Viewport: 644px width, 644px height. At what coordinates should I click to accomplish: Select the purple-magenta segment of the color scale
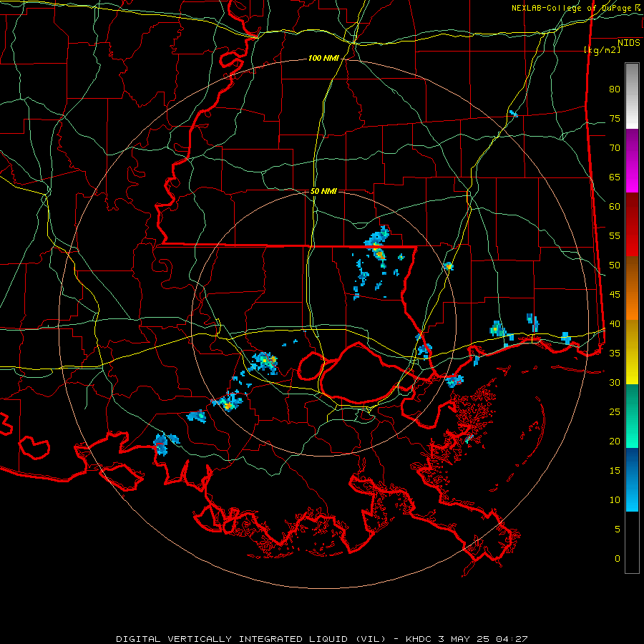(632, 161)
